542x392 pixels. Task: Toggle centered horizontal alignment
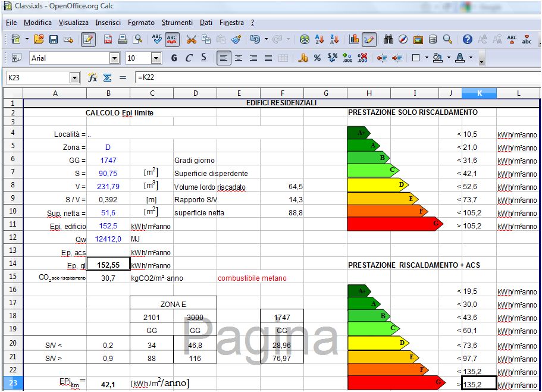(239, 58)
